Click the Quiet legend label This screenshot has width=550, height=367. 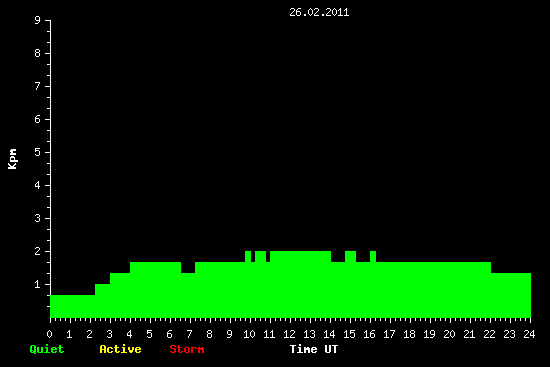47,349
